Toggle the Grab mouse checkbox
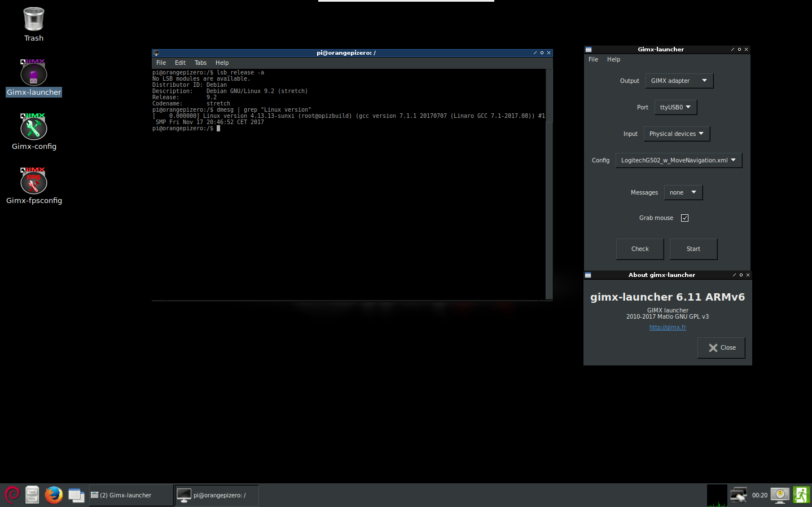Viewport: 812px width, 507px height. point(684,218)
